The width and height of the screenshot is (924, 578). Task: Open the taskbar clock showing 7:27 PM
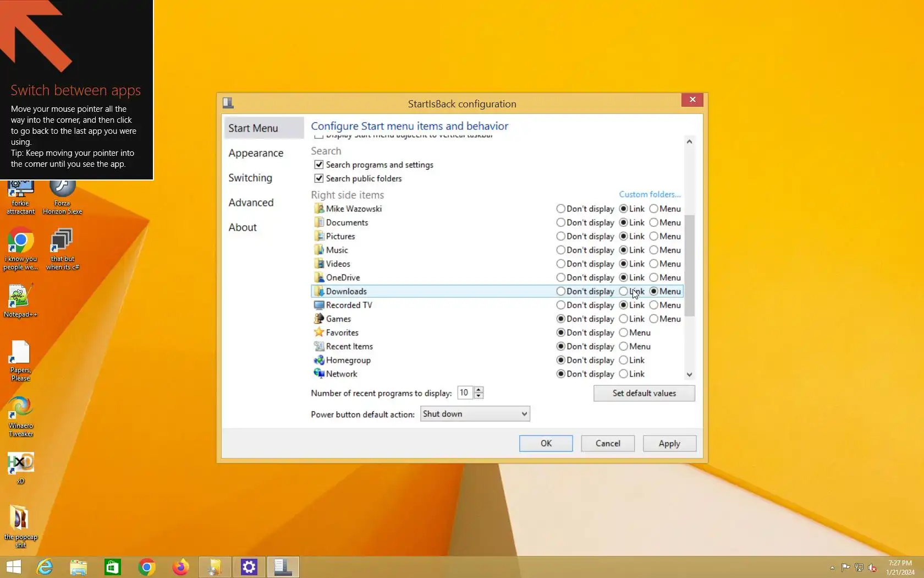900,568
